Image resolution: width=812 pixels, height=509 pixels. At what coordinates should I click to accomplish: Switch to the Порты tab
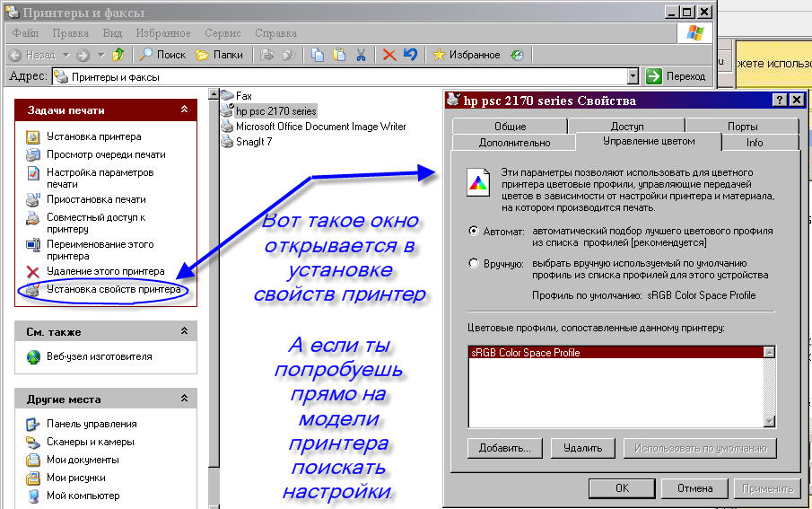(742, 127)
